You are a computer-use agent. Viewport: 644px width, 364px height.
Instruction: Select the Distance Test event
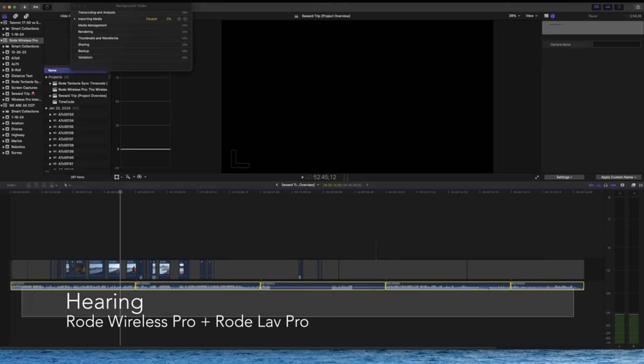[x=22, y=76]
